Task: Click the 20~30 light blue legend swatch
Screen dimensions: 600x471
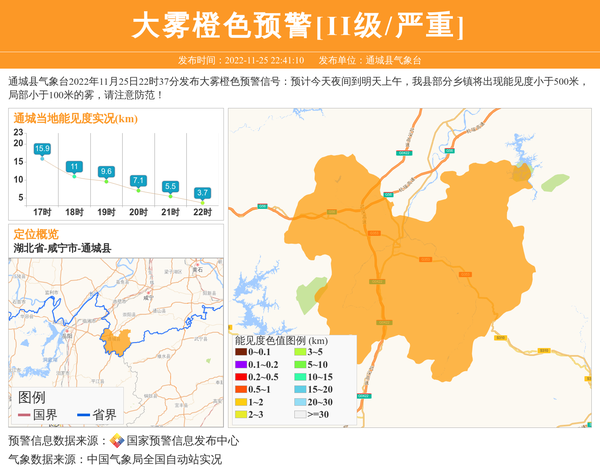Action: [300, 400]
